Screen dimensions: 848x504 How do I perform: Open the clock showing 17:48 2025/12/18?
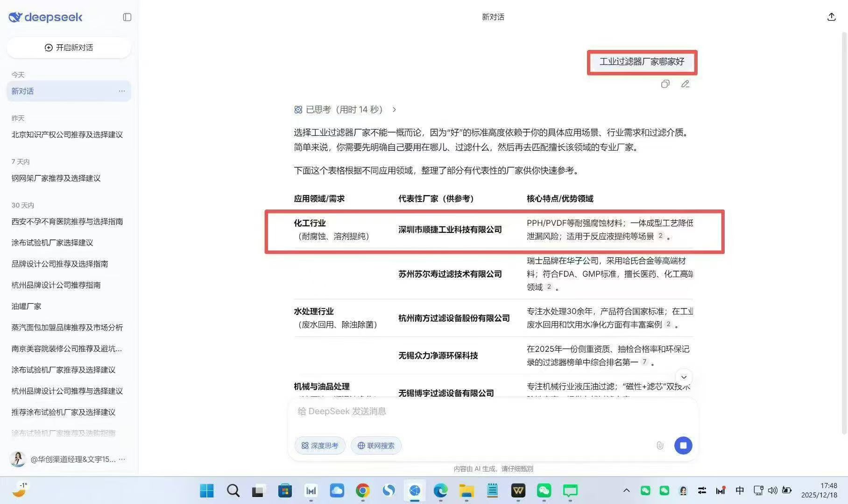pos(819,490)
